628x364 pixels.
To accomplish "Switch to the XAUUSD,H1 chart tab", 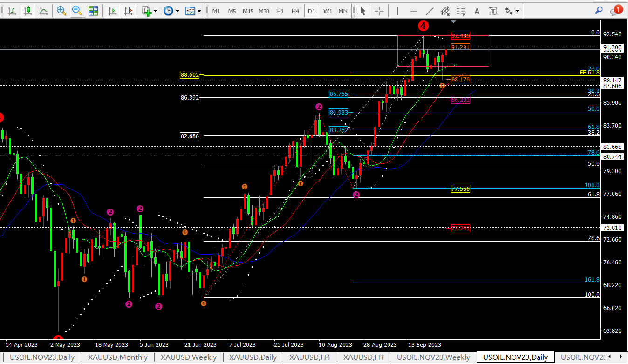I will coord(364,357).
